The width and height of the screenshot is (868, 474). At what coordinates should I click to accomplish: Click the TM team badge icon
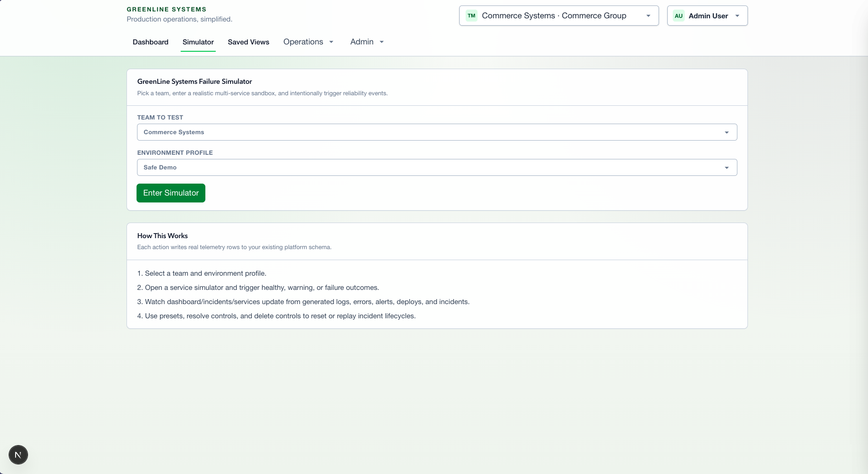click(x=471, y=16)
